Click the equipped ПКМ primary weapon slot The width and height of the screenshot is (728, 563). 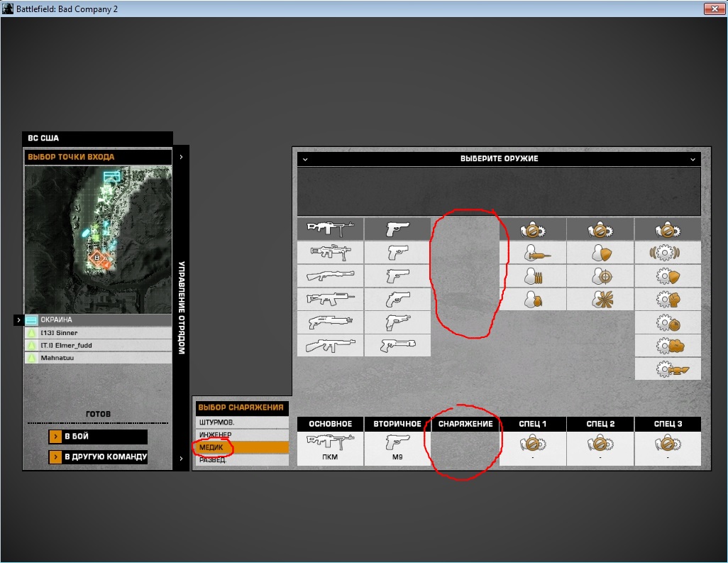click(x=330, y=448)
